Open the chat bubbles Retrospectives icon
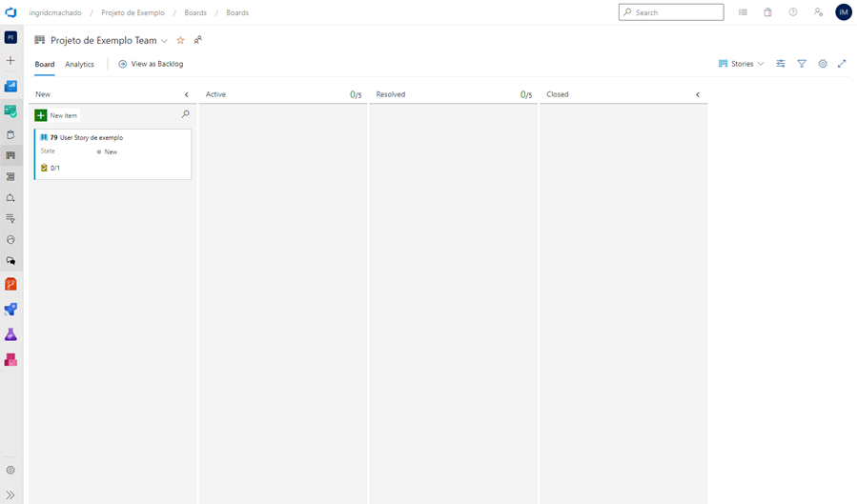This screenshot has height=504, width=857. (x=10, y=261)
